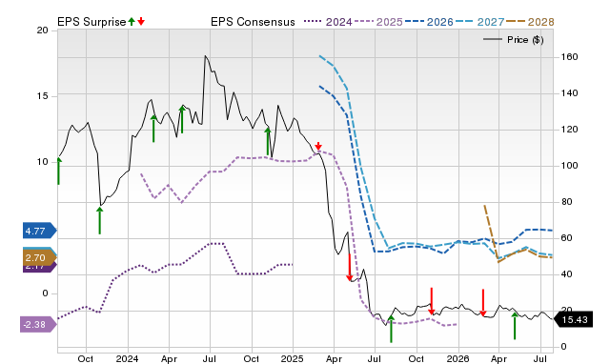Click the green surprise arrow in November 2024

point(268,142)
